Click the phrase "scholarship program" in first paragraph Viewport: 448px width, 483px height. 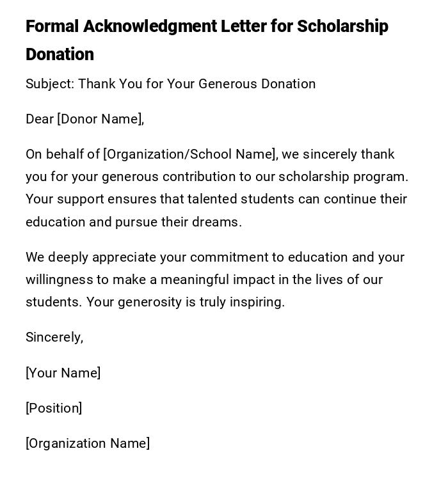tap(342, 177)
